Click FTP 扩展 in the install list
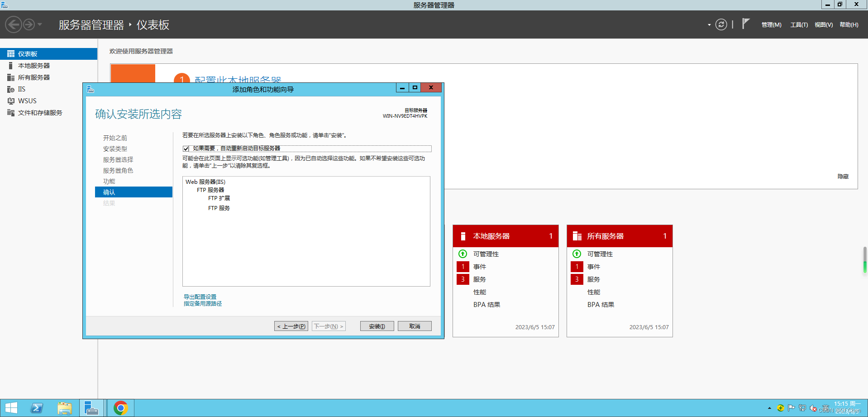The width and height of the screenshot is (868, 417). [x=219, y=198]
